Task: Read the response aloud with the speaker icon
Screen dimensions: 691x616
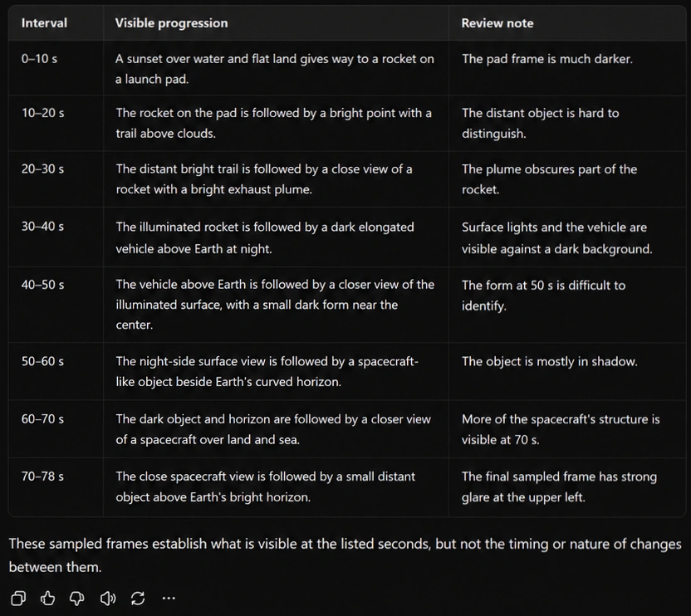Action: coord(108,598)
